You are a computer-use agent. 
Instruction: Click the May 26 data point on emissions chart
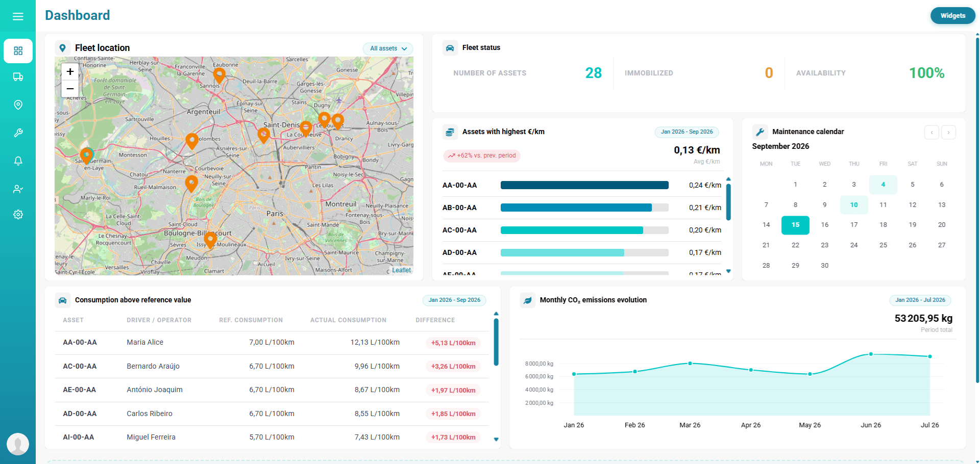(810, 374)
